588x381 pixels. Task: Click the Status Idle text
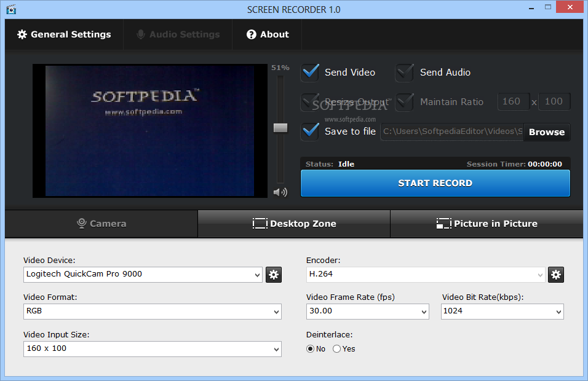(346, 164)
